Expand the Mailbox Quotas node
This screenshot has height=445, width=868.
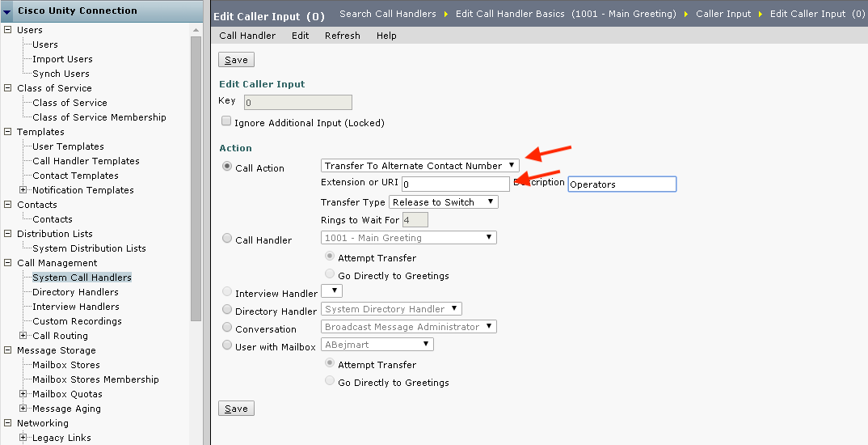tap(23, 393)
